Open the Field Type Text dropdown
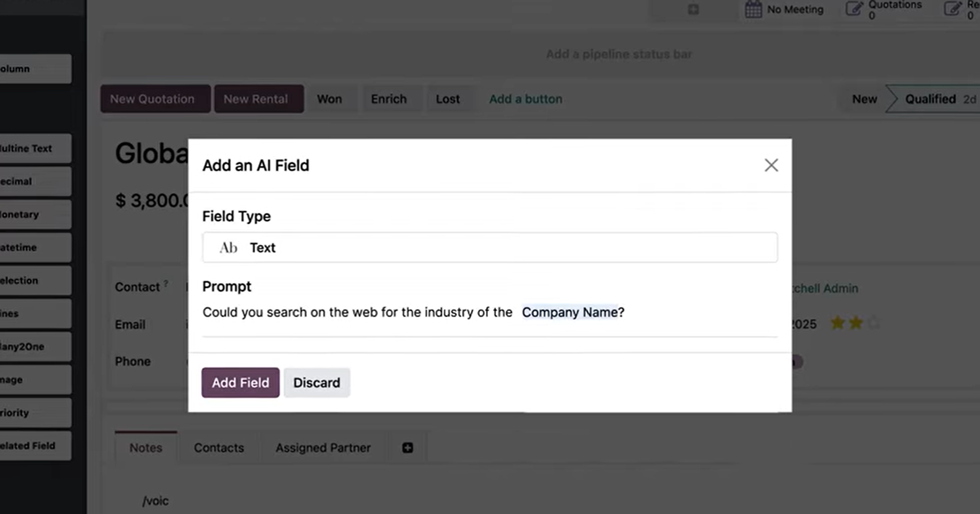This screenshot has width=980, height=514. tap(490, 247)
